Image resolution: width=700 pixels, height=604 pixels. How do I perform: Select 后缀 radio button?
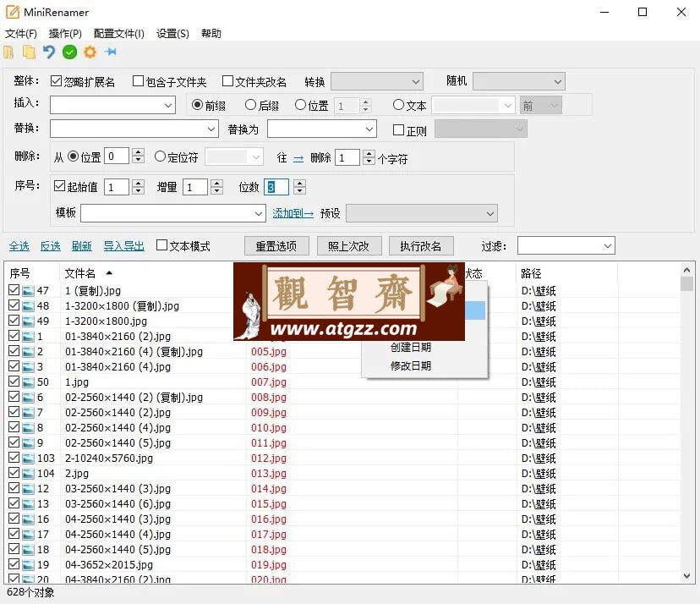(x=250, y=105)
